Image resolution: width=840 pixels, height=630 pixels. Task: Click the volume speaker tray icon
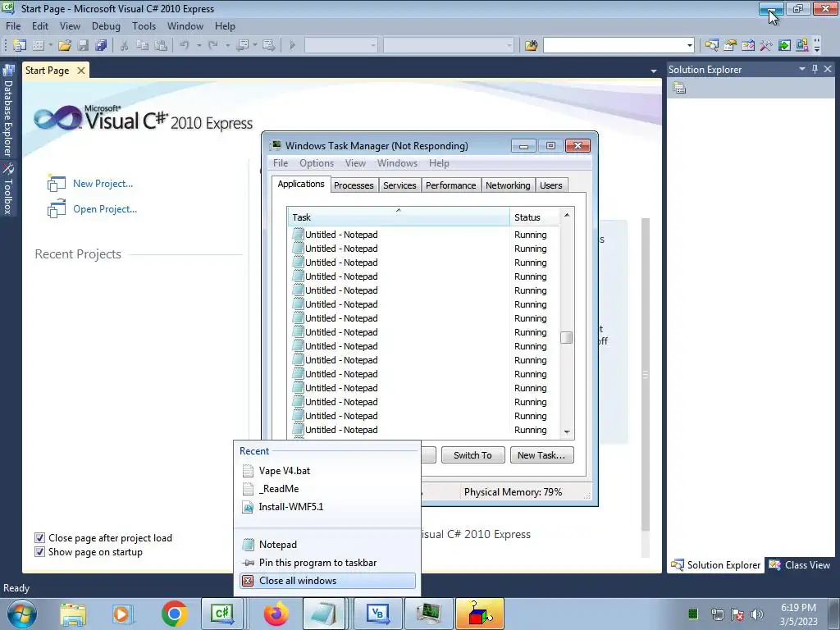coord(757,614)
